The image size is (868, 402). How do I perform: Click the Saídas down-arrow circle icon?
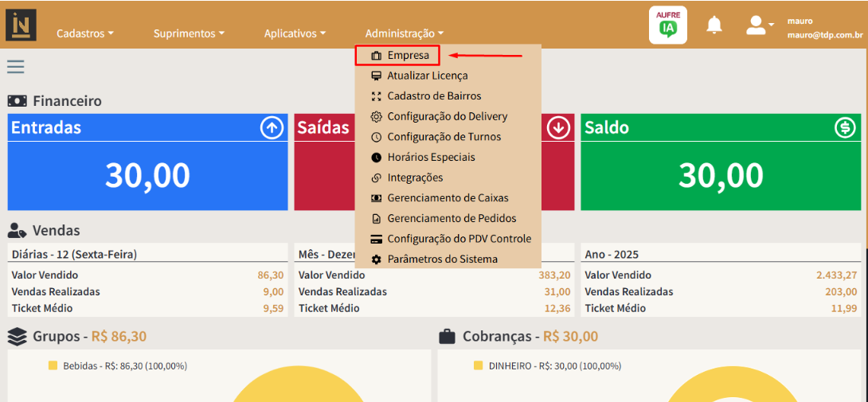tap(558, 127)
